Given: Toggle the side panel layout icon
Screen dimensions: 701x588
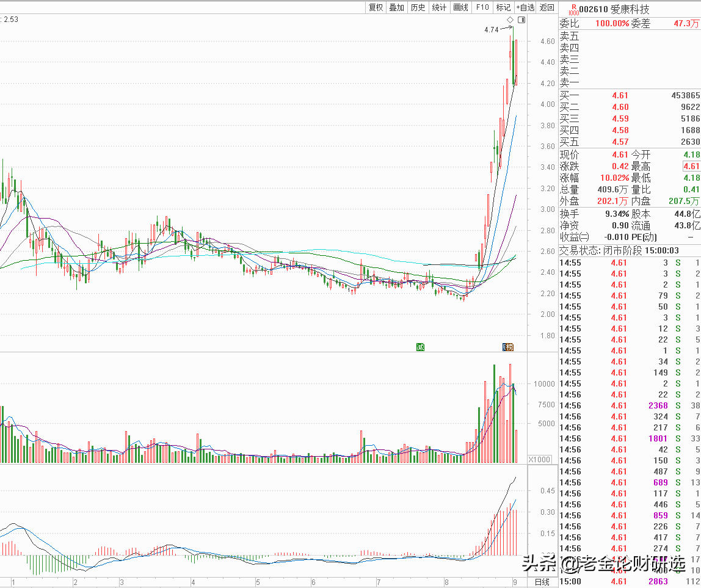Looking at the screenshot, I should [521, 20].
